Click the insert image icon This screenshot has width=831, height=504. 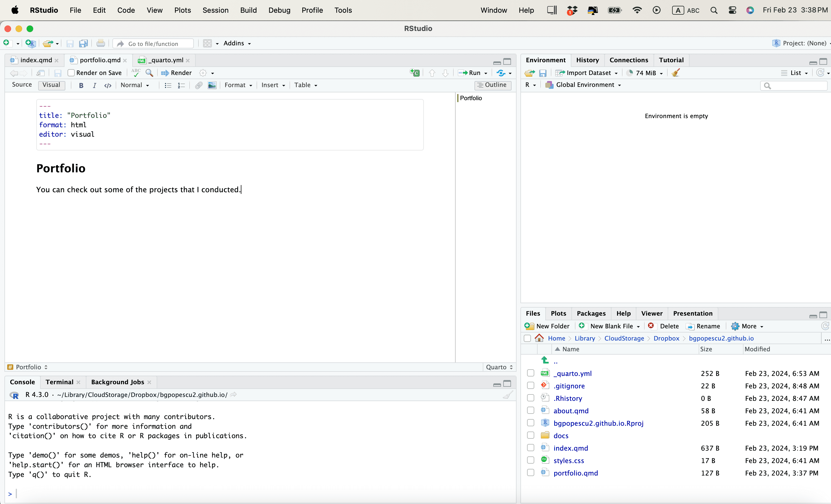tap(212, 85)
